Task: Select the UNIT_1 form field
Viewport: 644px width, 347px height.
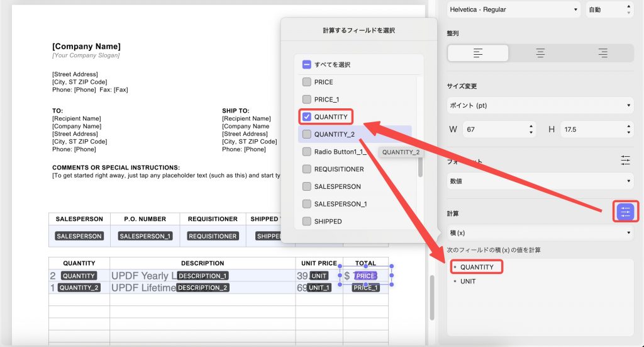Action: [x=319, y=287]
